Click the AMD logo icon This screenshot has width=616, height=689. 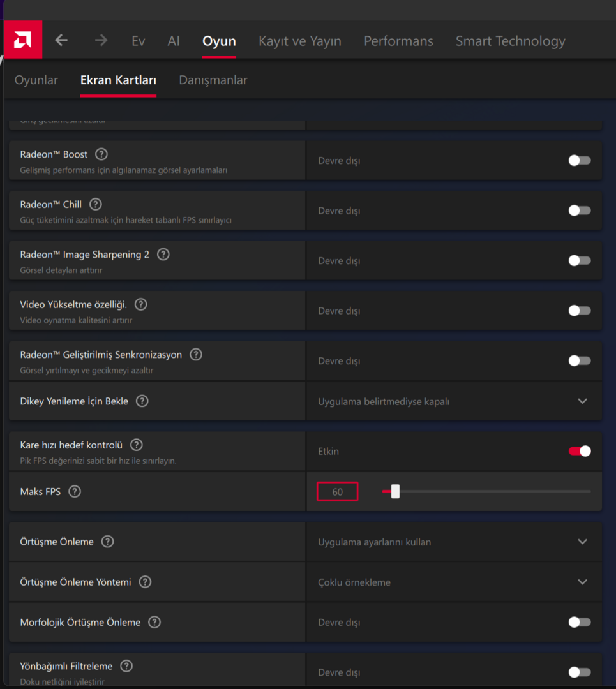point(23,40)
